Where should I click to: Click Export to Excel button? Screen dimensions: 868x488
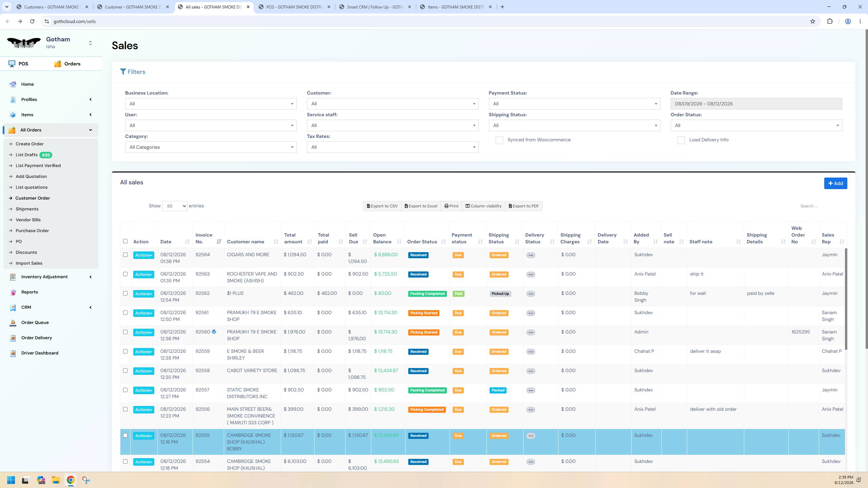[421, 206]
